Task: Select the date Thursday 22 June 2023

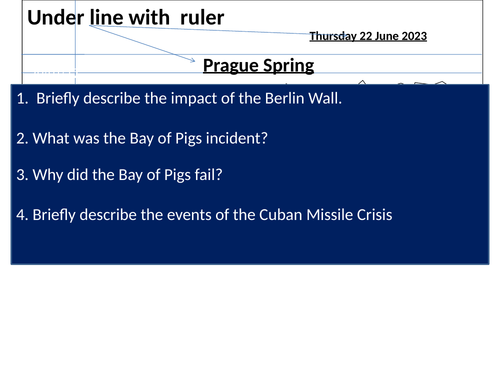Action: 368,36
